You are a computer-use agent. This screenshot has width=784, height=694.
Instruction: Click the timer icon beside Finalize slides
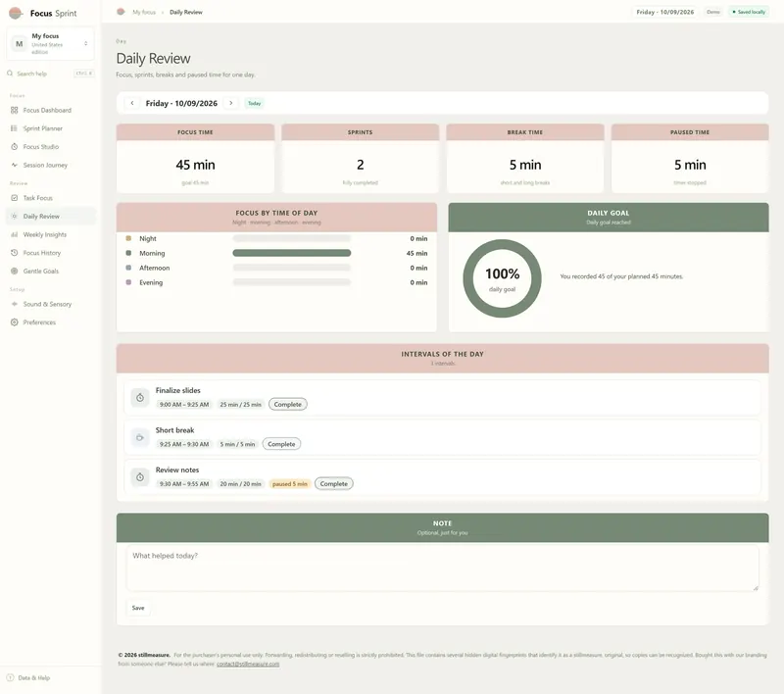[x=140, y=398]
